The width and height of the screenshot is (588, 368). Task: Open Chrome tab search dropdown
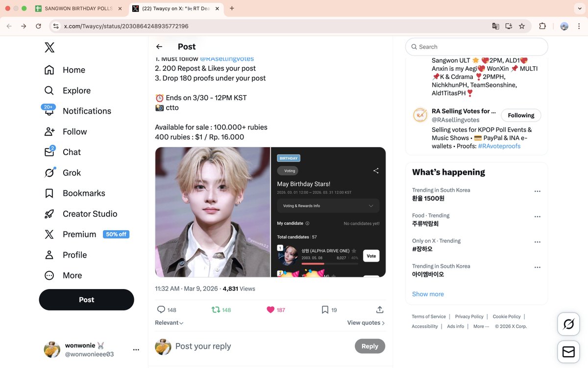(x=579, y=8)
